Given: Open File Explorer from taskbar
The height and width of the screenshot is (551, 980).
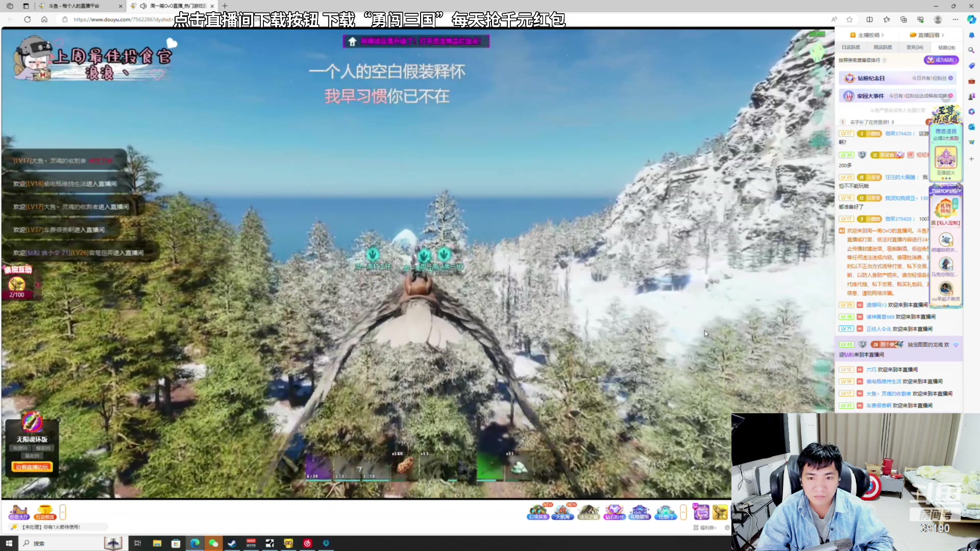Looking at the screenshot, I should (157, 543).
